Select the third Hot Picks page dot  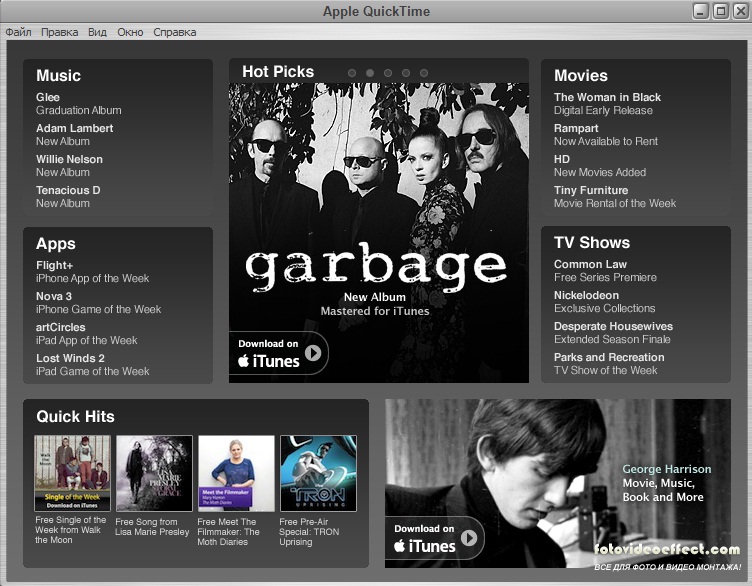(x=388, y=73)
